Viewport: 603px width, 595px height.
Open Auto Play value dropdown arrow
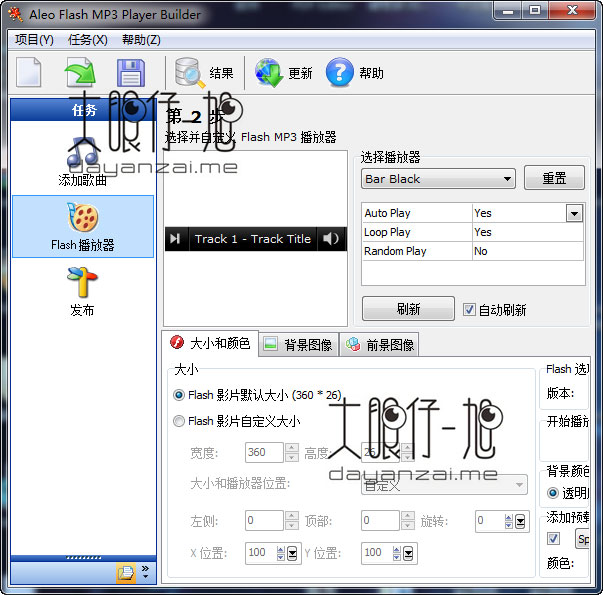[x=574, y=213]
